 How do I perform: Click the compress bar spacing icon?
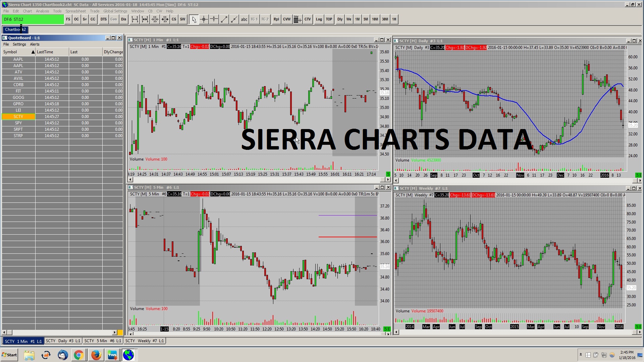(x=155, y=19)
